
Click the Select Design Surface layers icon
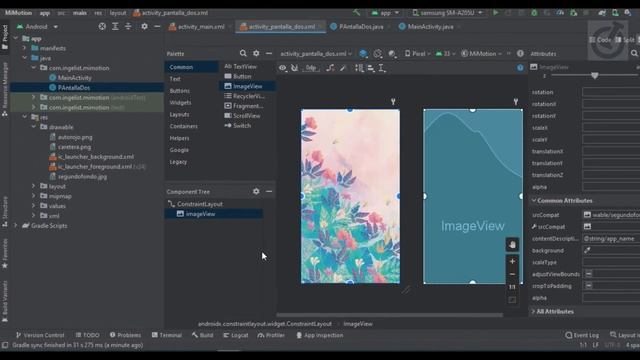click(x=363, y=53)
